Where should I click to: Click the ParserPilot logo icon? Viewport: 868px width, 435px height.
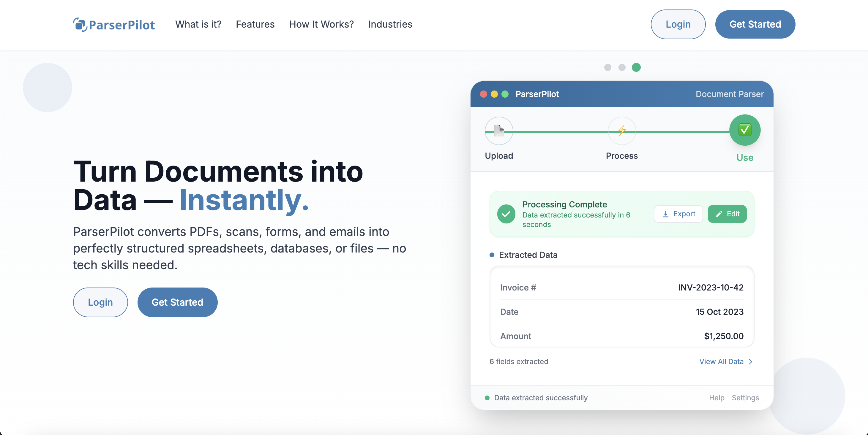pyautogui.click(x=80, y=25)
